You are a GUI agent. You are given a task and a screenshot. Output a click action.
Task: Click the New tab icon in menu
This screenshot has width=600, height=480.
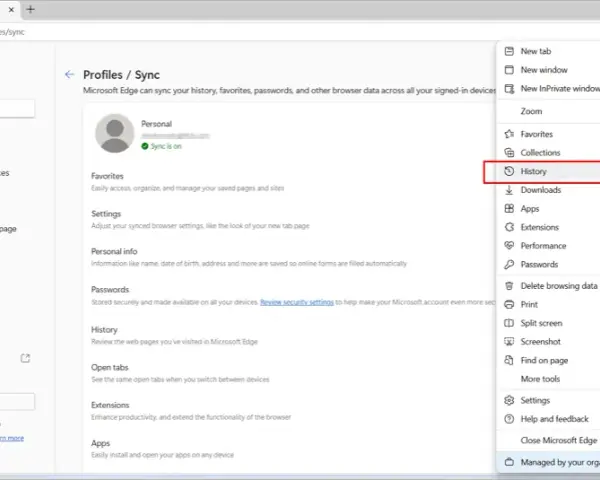point(509,51)
